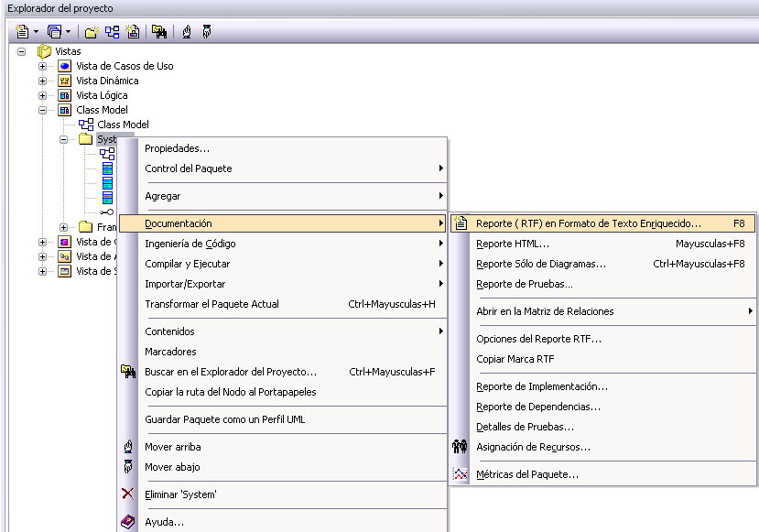Click the Class Model view icon beside its minus box
Screen dimensions: 759x532
coord(64,110)
